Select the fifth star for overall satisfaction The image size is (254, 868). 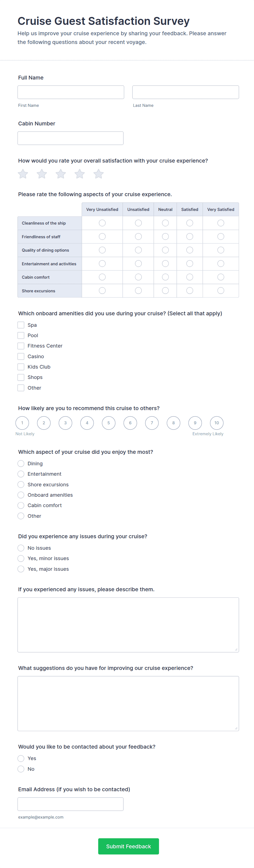coord(98,174)
